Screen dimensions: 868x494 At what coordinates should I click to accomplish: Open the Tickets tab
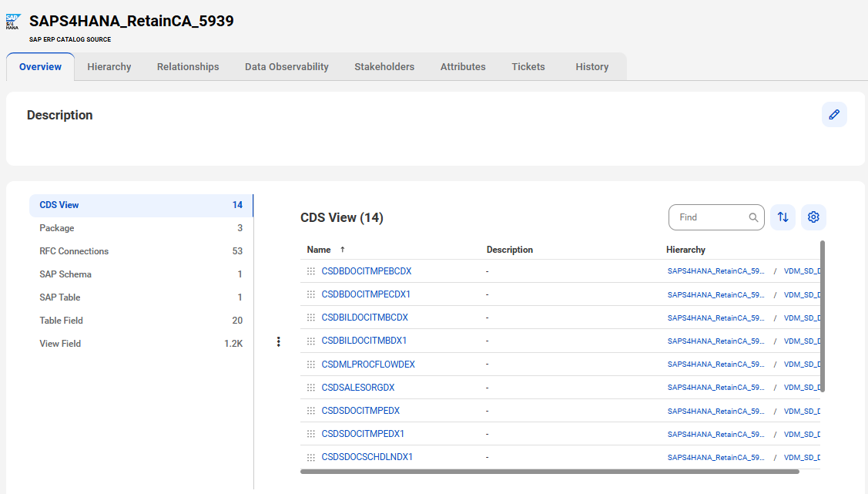pyautogui.click(x=528, y=66)
